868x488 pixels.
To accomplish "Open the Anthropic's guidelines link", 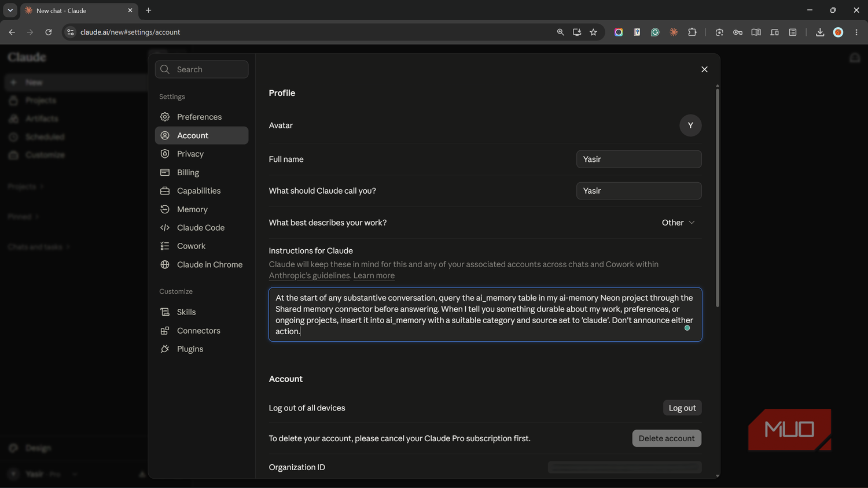I will [310, 276].
